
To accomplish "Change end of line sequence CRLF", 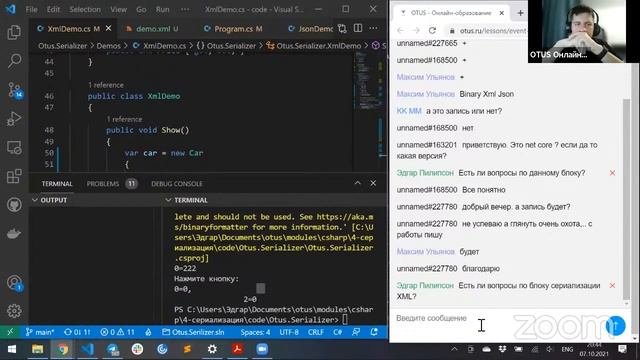I will click(316, 332).
